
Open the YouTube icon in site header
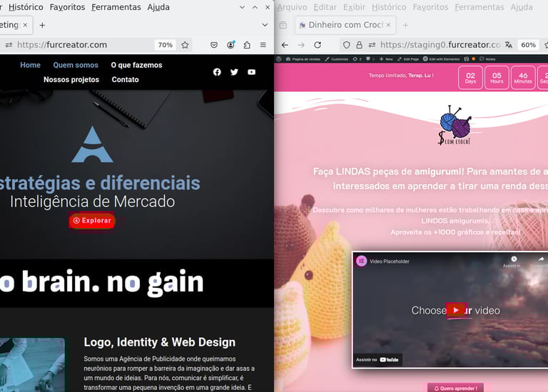252,72
